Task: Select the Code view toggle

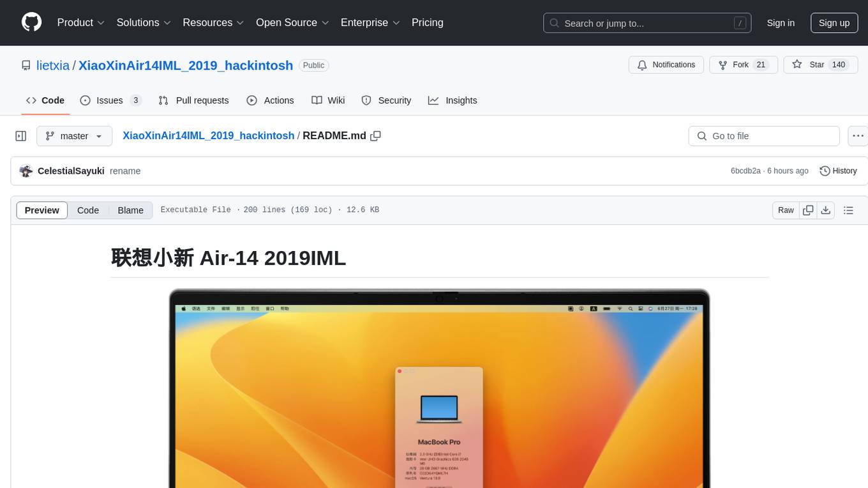Action: 88,210
